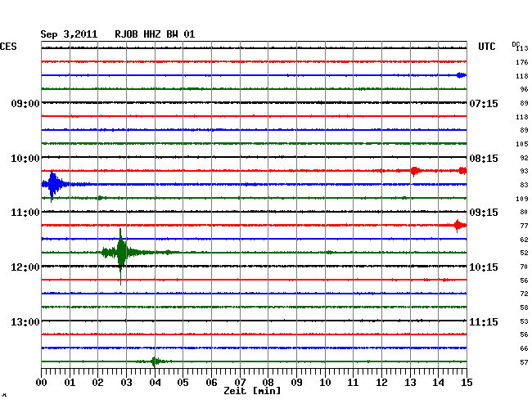Click the '14' minute axis label
The width and height of the screenshot is (532, 404).
(x=438, y=382)
